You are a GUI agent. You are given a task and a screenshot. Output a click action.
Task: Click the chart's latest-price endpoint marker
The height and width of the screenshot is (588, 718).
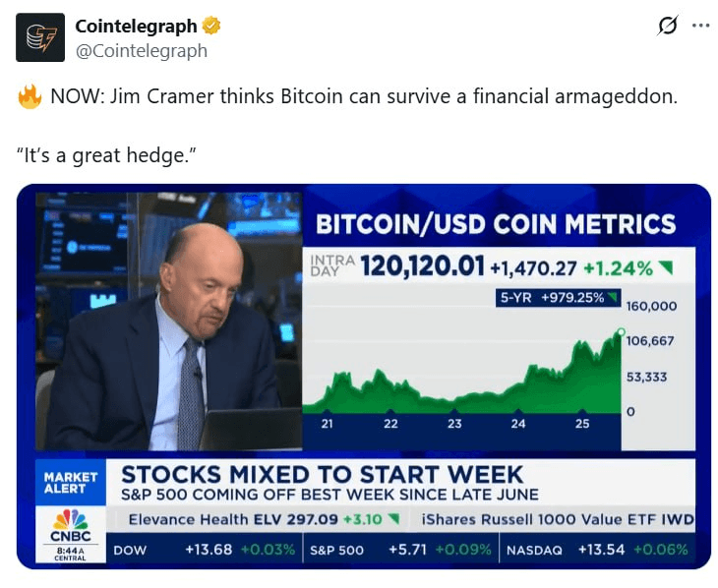point(621,332)
